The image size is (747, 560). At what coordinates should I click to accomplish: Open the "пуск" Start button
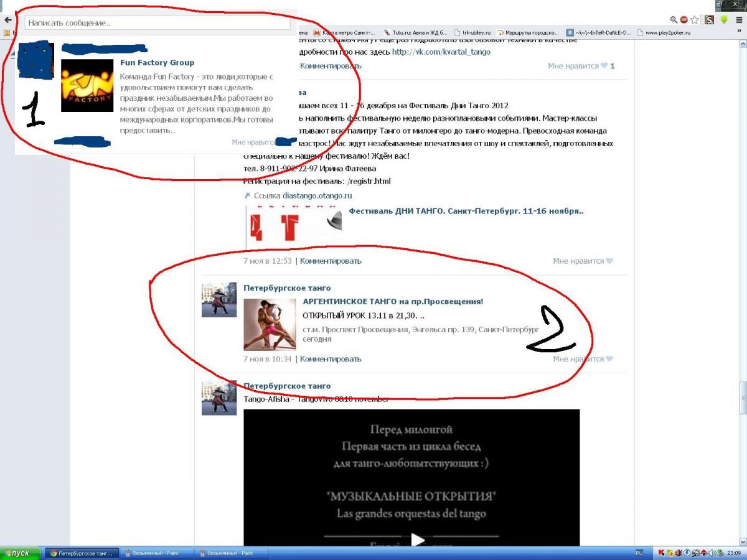[20, 553]
